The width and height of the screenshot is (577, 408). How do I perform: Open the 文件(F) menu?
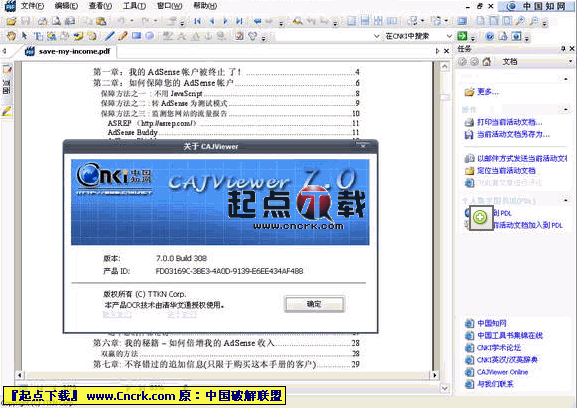32,6
